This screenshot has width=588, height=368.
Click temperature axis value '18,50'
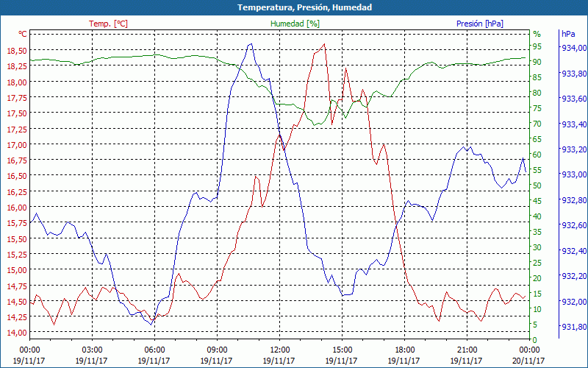point(16,51)
